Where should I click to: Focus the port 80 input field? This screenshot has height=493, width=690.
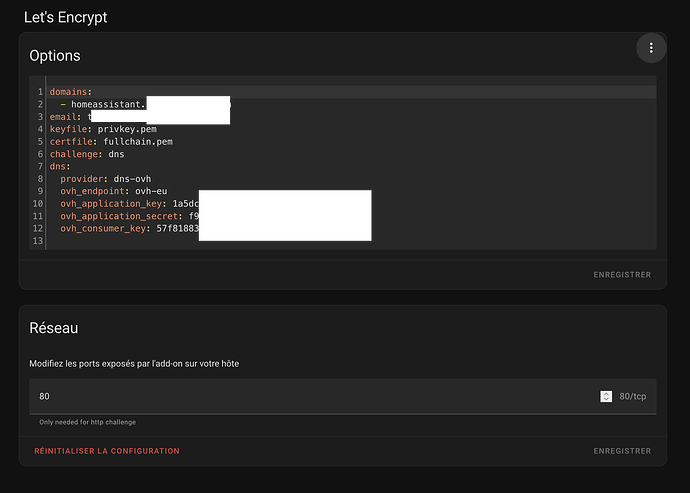coord(300,397)
